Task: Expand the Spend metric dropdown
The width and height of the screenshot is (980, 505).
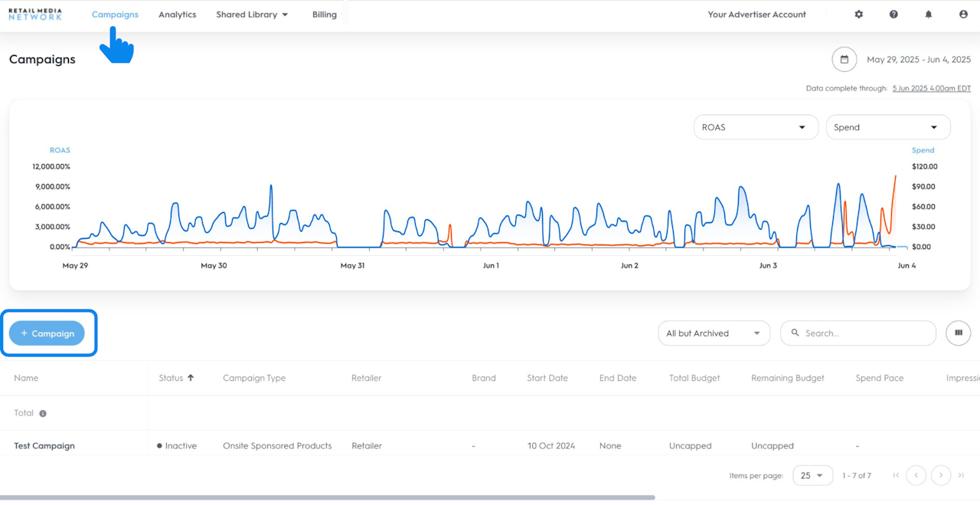Action: pos(887,127)
